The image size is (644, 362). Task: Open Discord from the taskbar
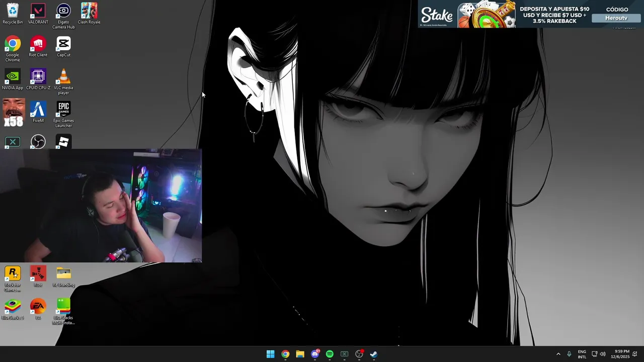315,354
